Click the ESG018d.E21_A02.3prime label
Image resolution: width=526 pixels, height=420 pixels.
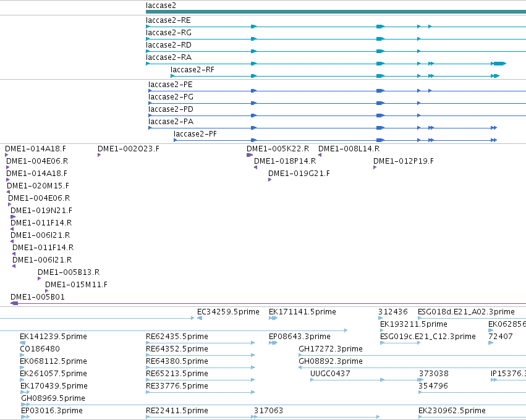466,312
